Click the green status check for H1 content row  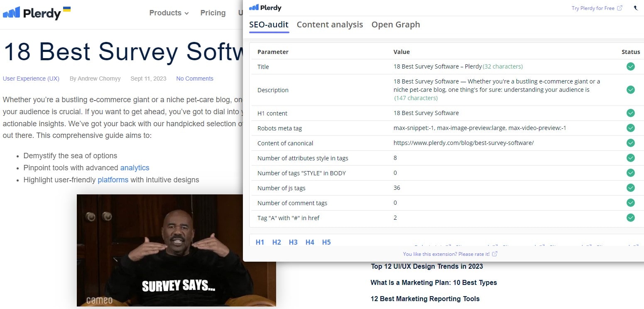point(631,113)
